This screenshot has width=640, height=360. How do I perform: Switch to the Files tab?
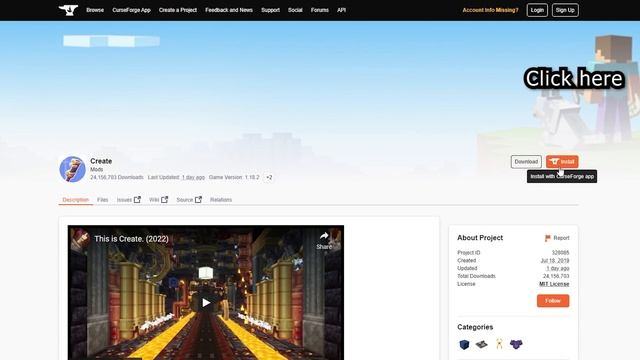pyautogui.click(x=102, y=200)
